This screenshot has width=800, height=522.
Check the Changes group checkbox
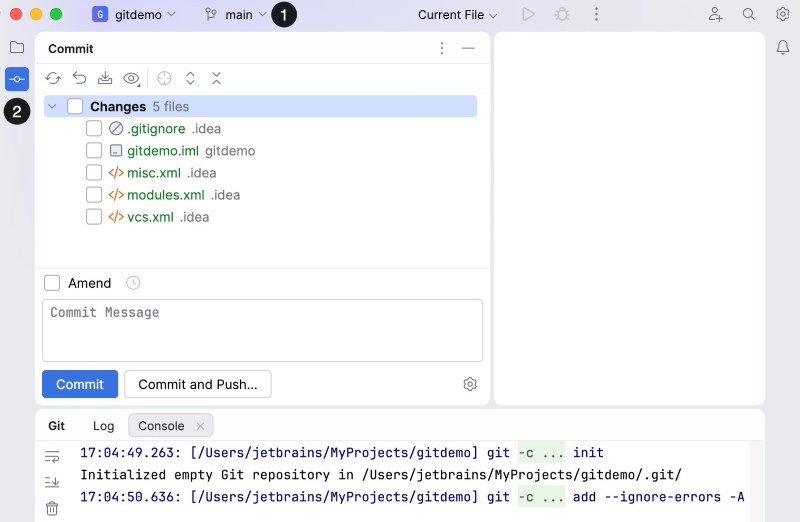coord(75,106)
